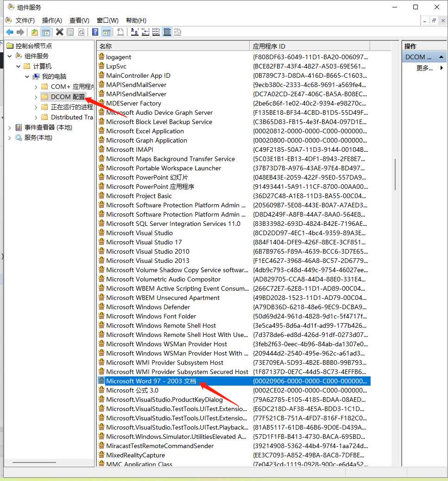
Task: Toggle the show/hide console tree icon
Action: tap(46, 32)
